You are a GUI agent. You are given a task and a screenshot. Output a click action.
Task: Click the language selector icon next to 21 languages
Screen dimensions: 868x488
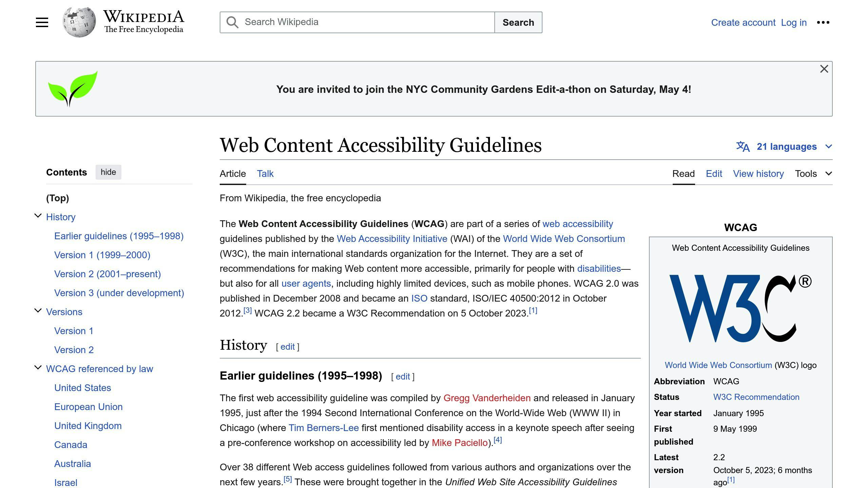[743, 146]
